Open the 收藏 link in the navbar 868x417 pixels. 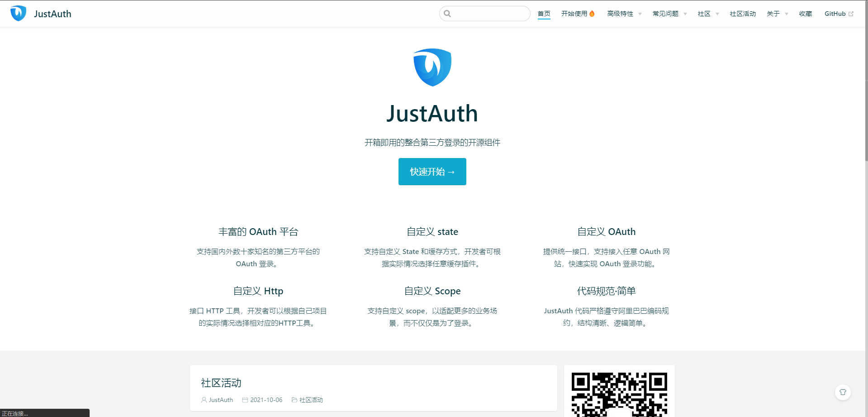pos(805,14)
